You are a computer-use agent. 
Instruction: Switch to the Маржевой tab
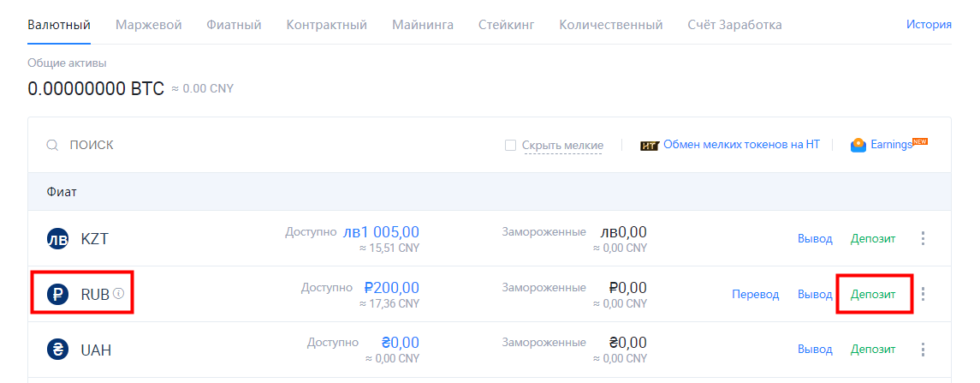click(149, 25)
